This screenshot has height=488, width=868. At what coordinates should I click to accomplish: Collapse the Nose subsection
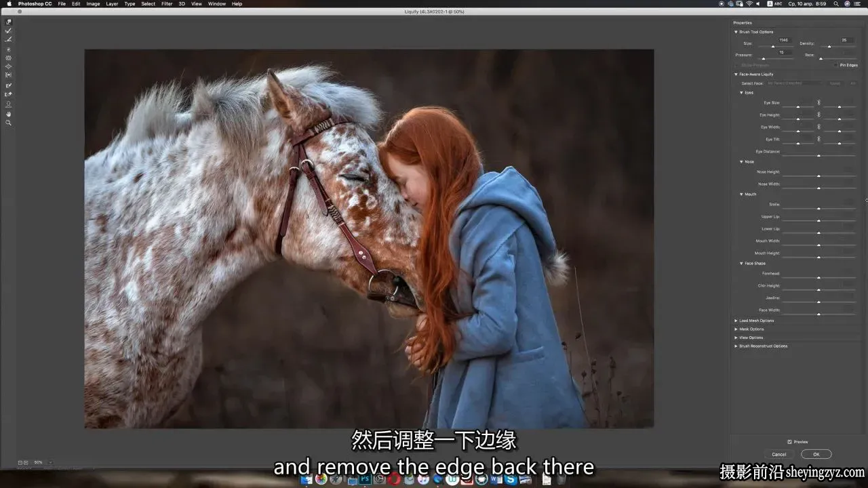click(x=742, y=162)
